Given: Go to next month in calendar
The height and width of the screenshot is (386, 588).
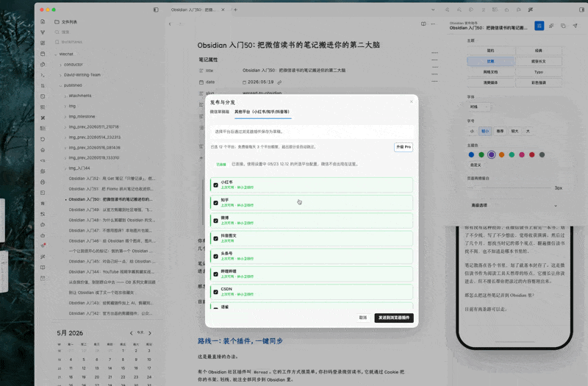Looking at the screenshot, I should coord(150,333).
